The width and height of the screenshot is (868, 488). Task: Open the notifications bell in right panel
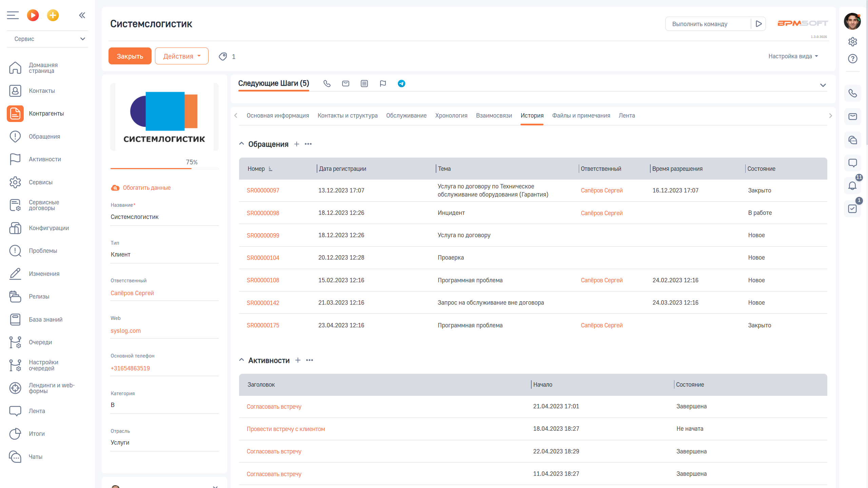tap(852, 186)
